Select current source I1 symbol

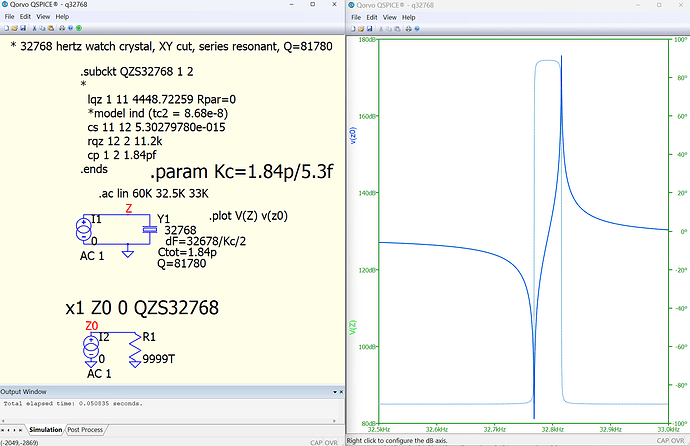84,230
